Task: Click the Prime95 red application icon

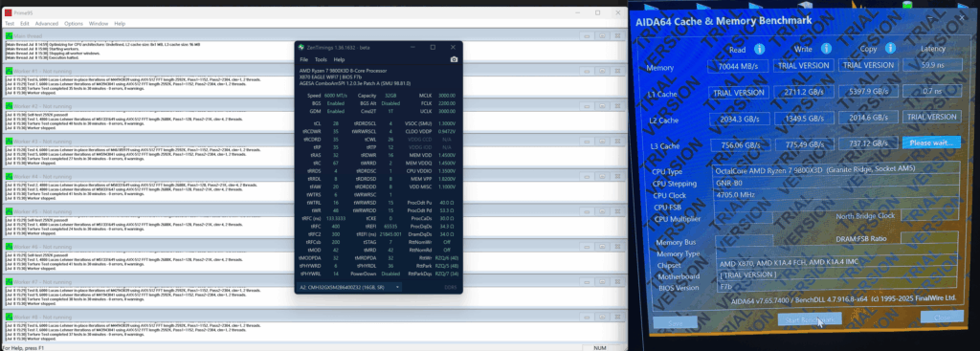Action: pos(8,12)
